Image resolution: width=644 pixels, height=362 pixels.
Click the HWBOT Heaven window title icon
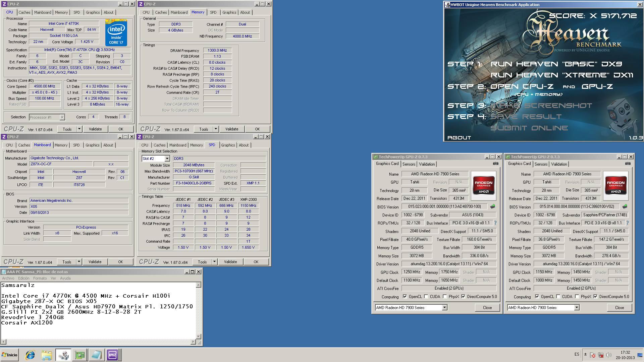pyautogui.click(x=447, y=5)
